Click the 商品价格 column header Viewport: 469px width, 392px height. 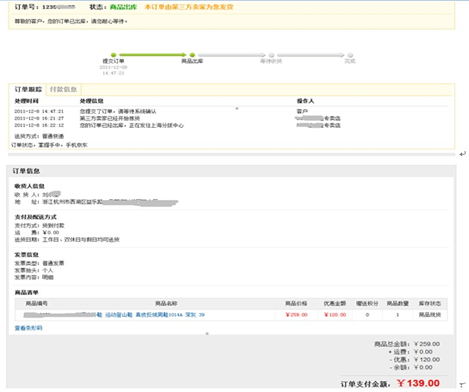296,303
